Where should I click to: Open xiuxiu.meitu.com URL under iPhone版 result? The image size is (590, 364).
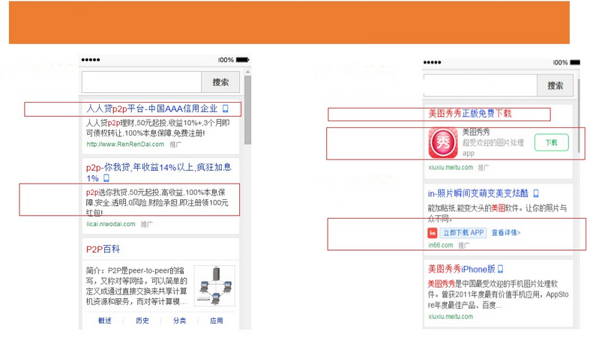point(451,317)
